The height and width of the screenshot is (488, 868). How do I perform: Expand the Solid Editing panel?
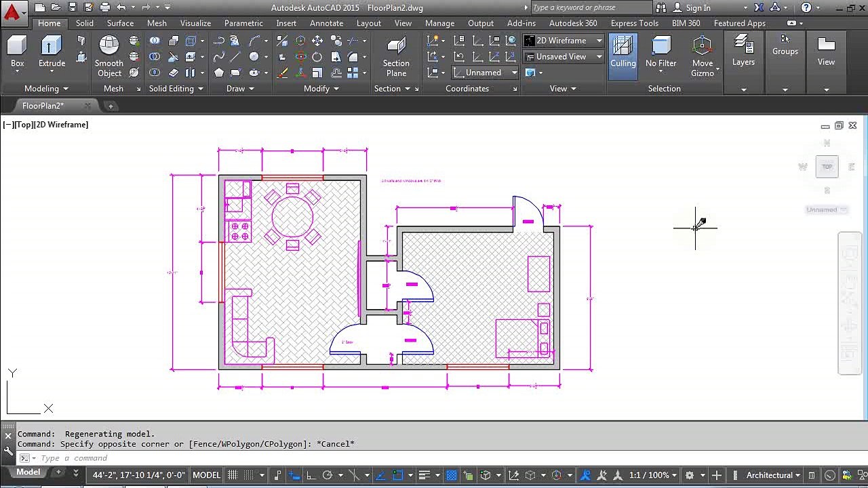(x=176, y=89)
